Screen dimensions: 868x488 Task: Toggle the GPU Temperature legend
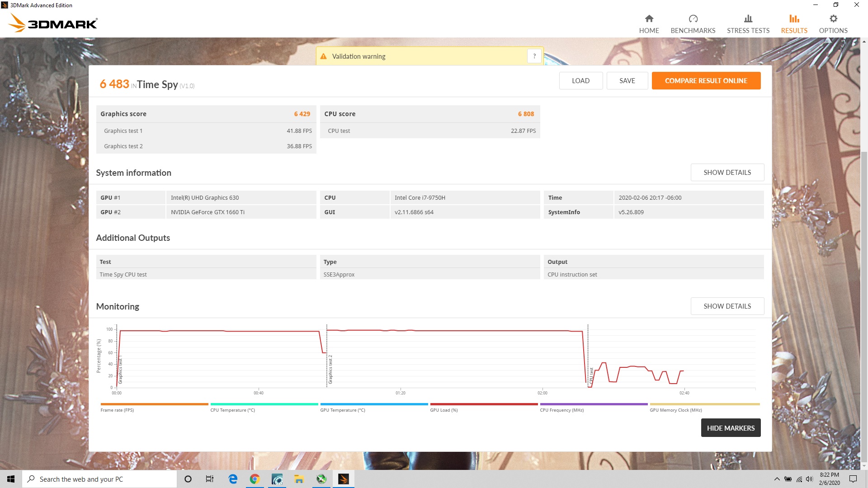tap(374, 408)
